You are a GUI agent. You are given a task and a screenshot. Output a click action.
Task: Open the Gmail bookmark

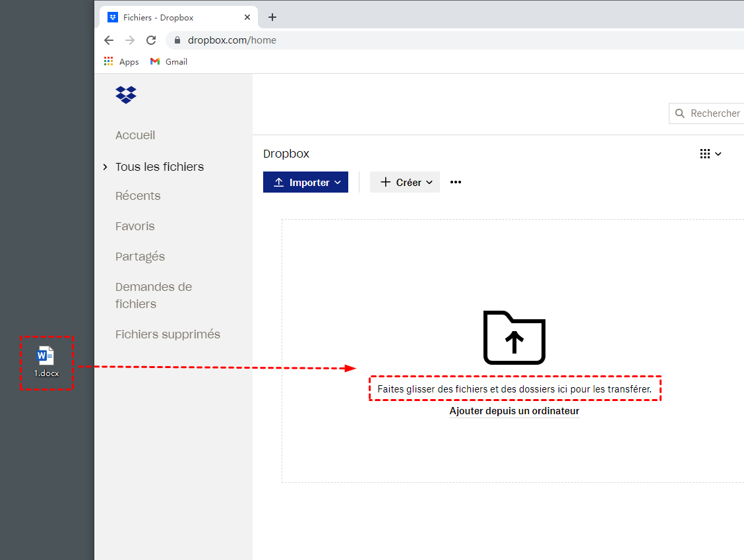pyautogui.click(x=168, y=62)
